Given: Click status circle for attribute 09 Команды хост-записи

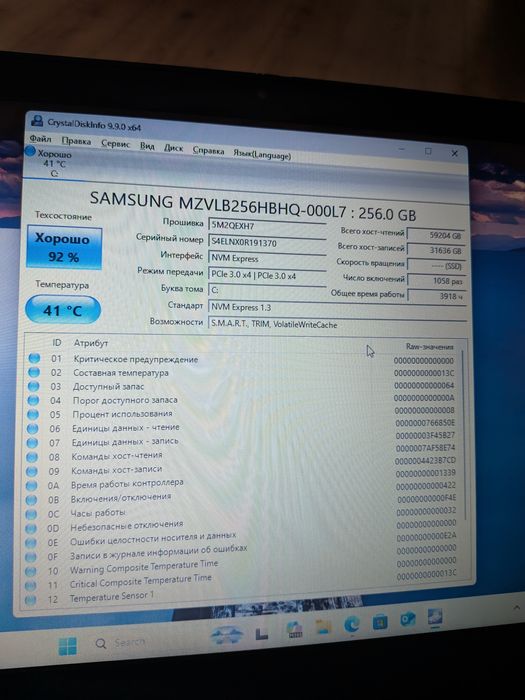Looking at the screenshot, I should [x=32, y=471].
